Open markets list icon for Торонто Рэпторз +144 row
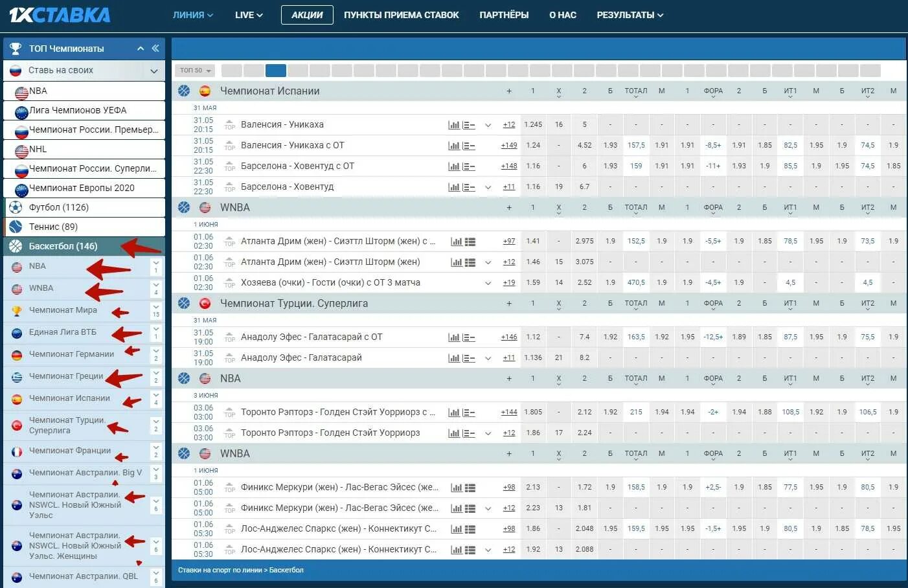908x588 pixels. click(x=469, y=413)
